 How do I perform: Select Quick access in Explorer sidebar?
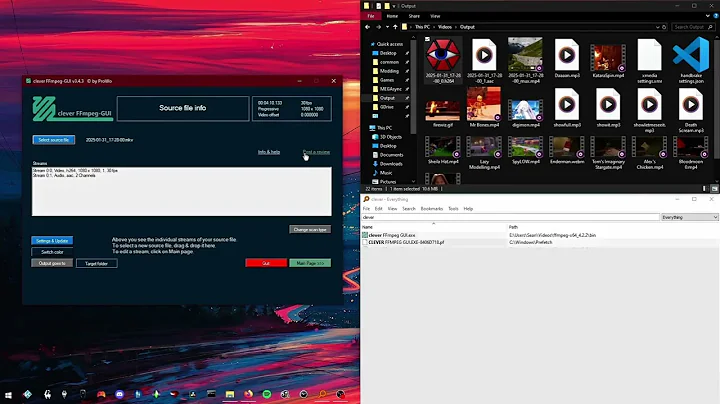[387, 44]
